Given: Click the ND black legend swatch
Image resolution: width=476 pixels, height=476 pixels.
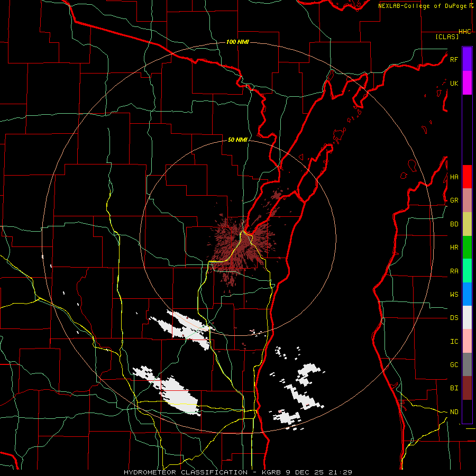Looking at the screenshot, I should point(467,411).
